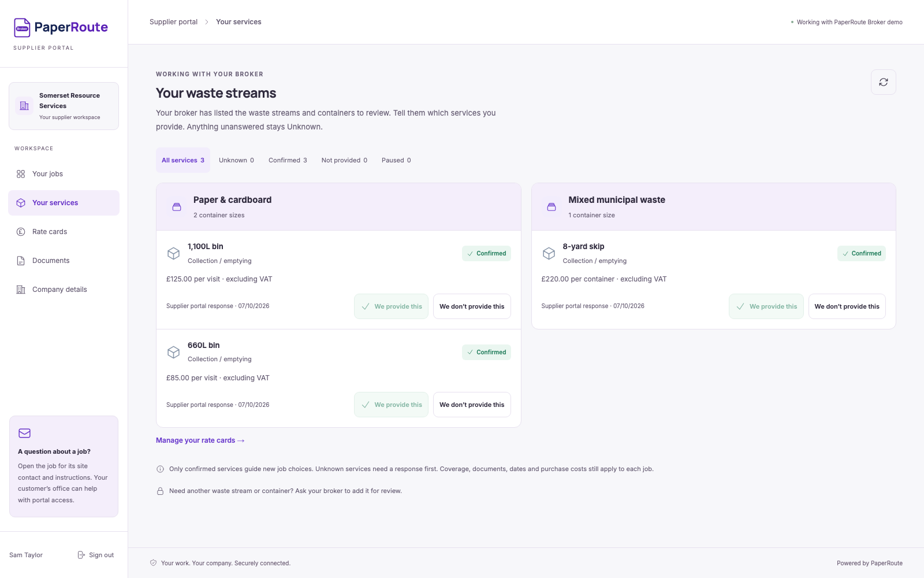This screenshot has height=578, width=924.
Task: Click the Rate cards pound-sign icon
Action: pyautogui.click(x=21, y=232)
